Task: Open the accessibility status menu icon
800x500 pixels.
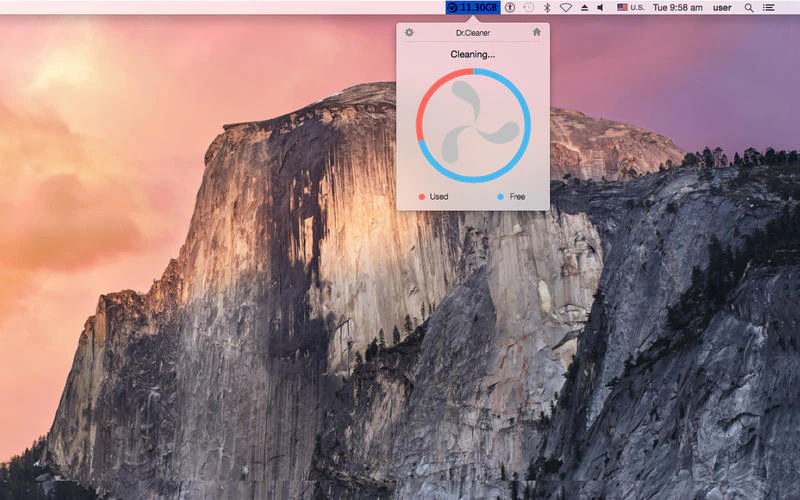Action: [510, 7]
